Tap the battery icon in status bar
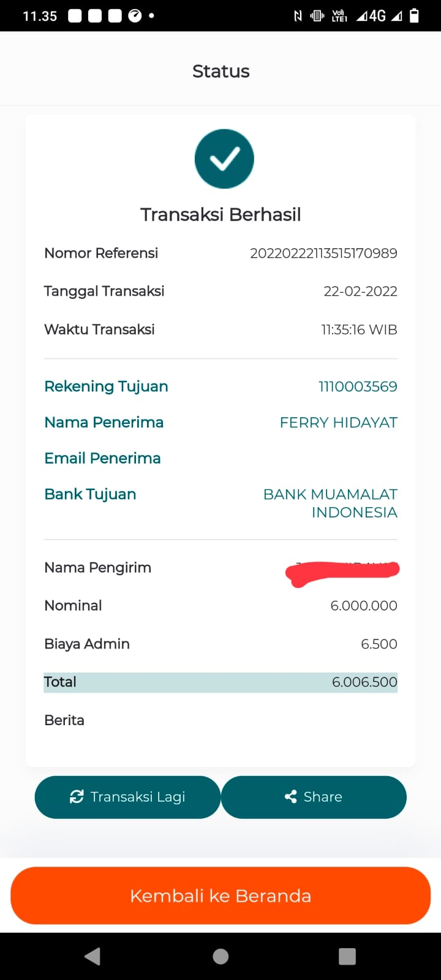 click(x=415, y=15)
